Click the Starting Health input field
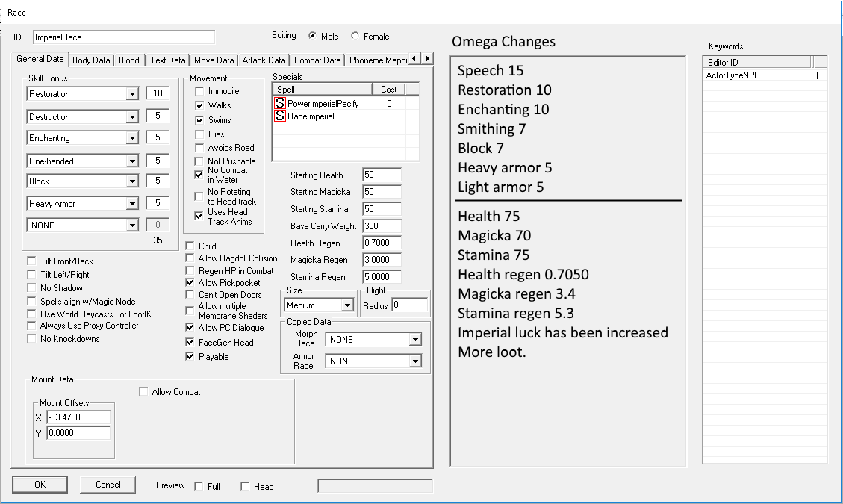The width and height of the screenshot is (843, 504). tap(382, 175)
